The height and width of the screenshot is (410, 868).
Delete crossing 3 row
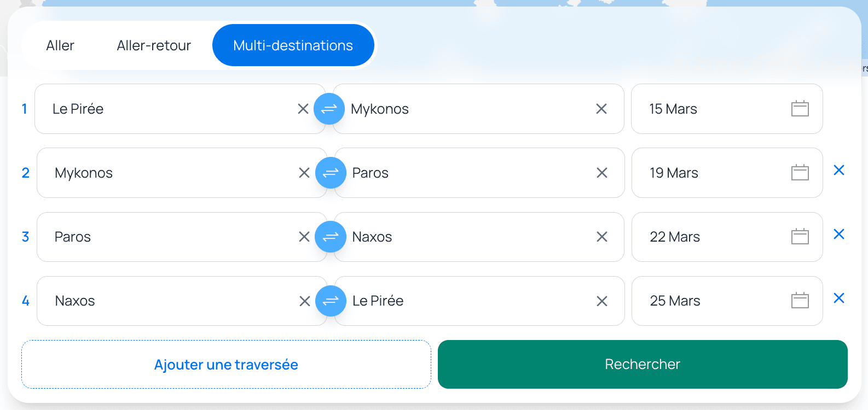(839, 235)
